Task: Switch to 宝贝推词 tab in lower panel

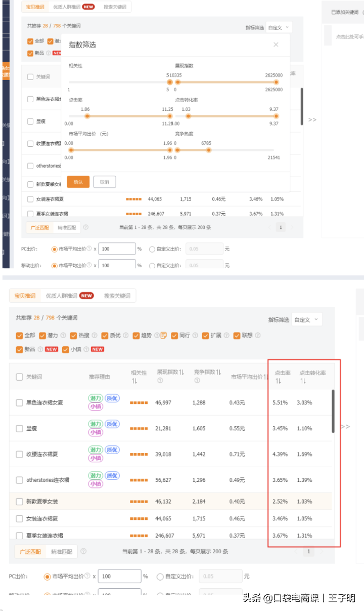Action: 25,296
